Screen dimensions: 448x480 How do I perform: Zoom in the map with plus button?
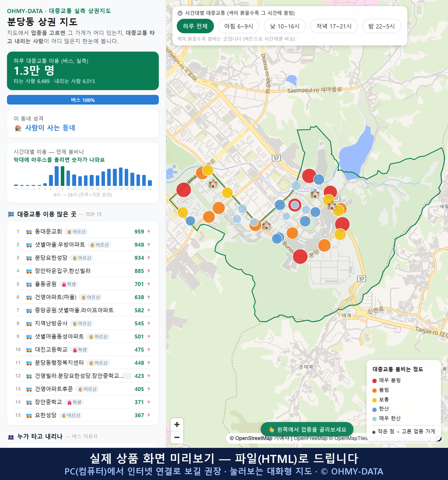click(x=177, y=424)
